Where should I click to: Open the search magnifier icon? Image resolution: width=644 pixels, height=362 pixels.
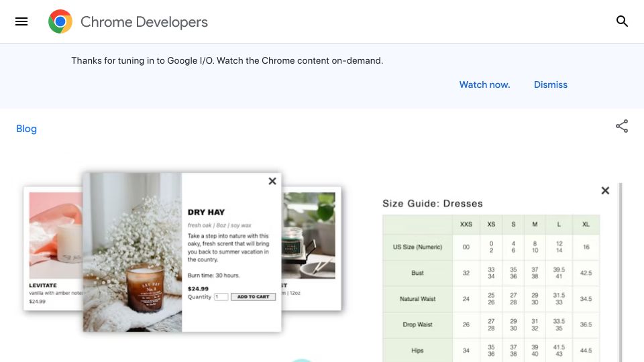coord(622,21)
